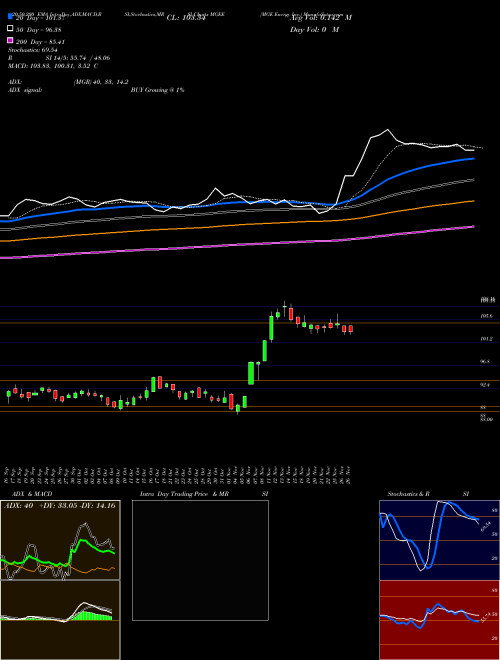Viewport: 500px width, 660px height.
Task: Select the '50 Day = 96.38' label
Action: 39,30
